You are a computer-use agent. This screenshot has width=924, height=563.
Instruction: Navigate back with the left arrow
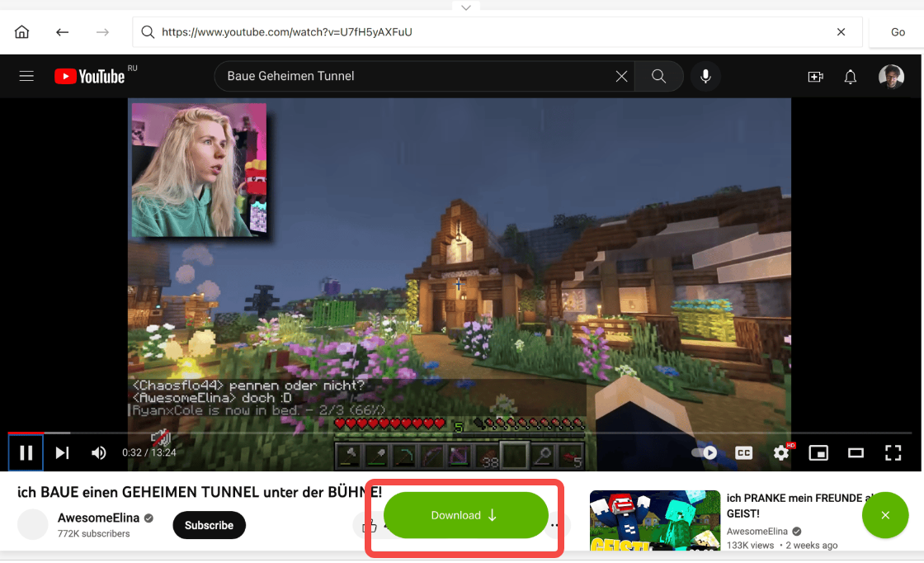click(62, 32)
